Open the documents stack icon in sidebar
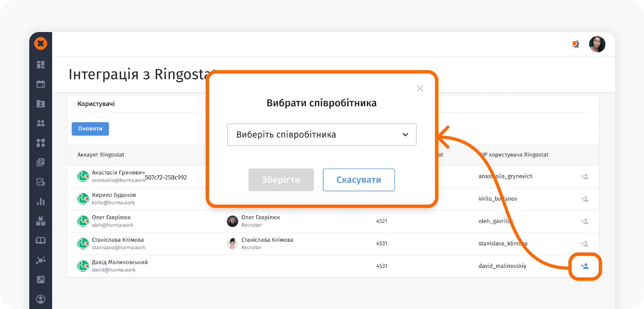The height and width of the screenshot is (309, 644). (41, 162)
